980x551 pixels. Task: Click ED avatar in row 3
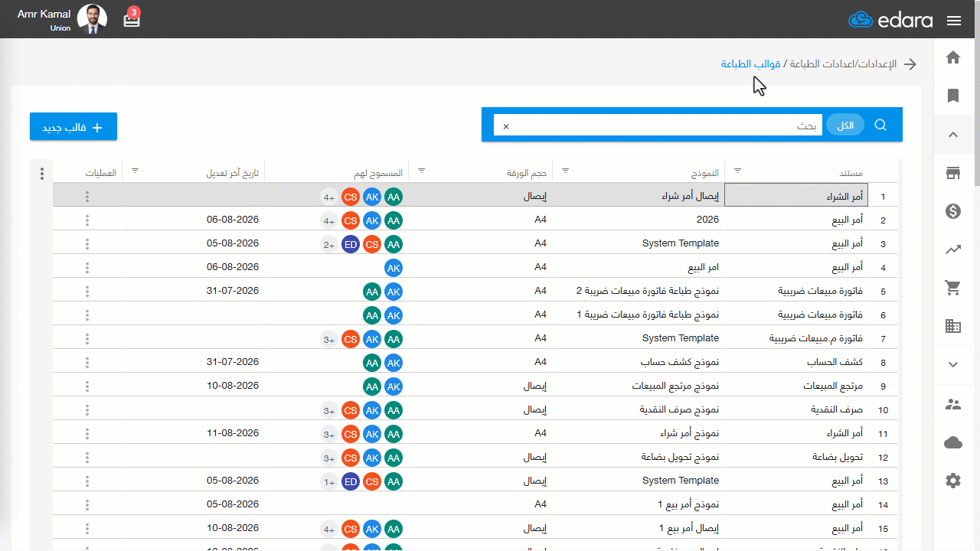tap(351, 244)
